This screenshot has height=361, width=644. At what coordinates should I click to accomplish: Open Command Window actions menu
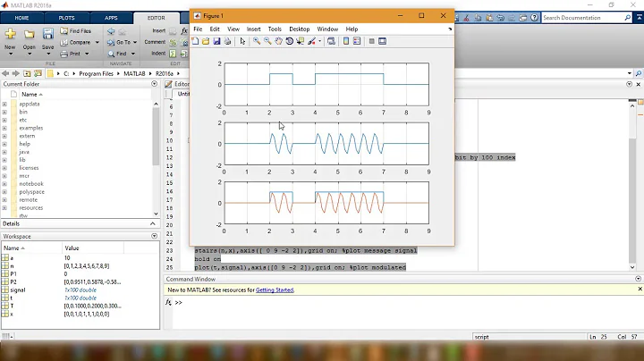[x=638, y=279]
